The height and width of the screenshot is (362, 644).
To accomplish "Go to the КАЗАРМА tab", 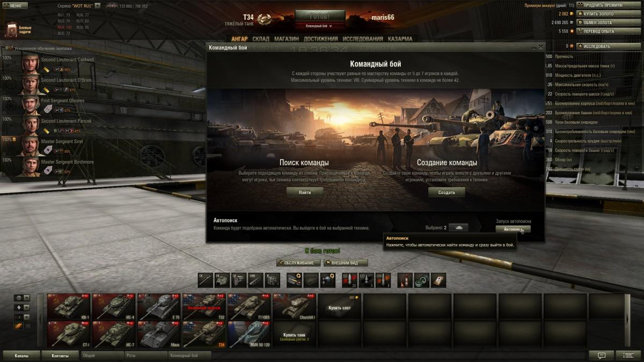I will [400, 39].
